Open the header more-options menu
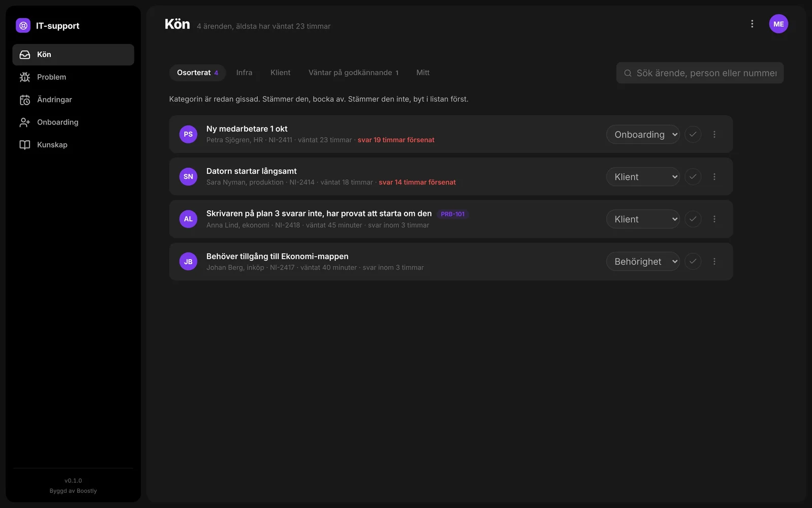The height and width of the screenshot is (508, 812). point(752,24)
